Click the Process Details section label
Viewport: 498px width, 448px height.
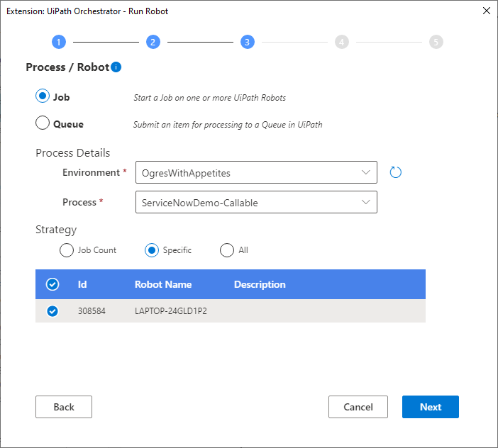point(73,153)
